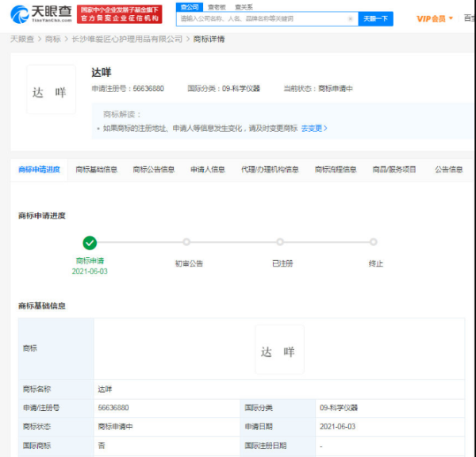
Task: Click the 达咩 title heading
Action: pos(102,72)
